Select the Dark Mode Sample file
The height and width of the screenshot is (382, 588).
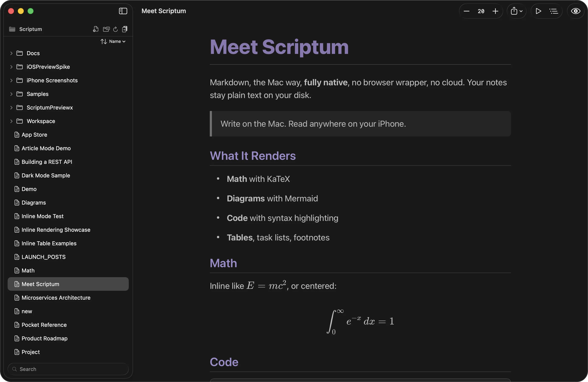(x=68, y=176)
